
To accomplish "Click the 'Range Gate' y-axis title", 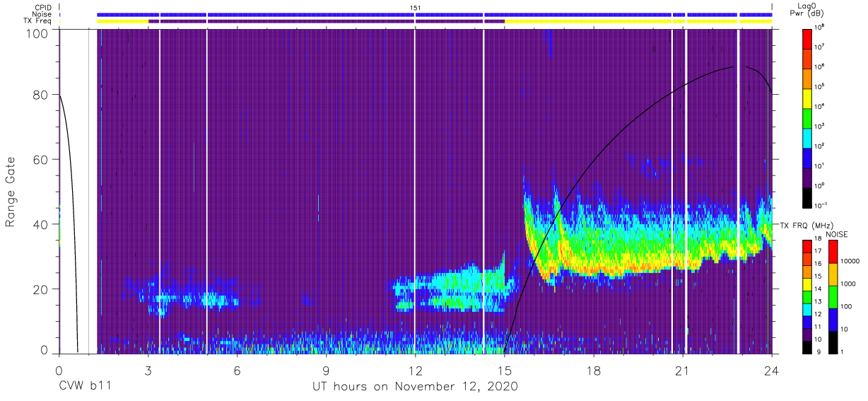I will (x=11, y=192).
